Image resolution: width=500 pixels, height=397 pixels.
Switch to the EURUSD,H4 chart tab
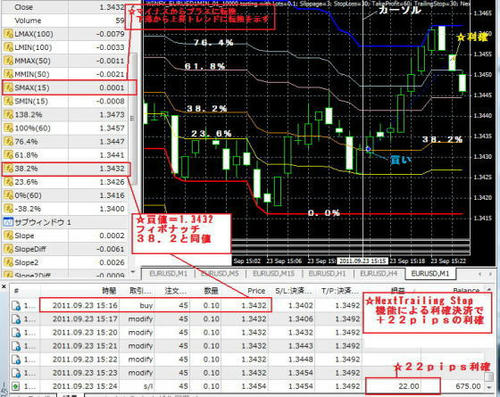point(379,274)
